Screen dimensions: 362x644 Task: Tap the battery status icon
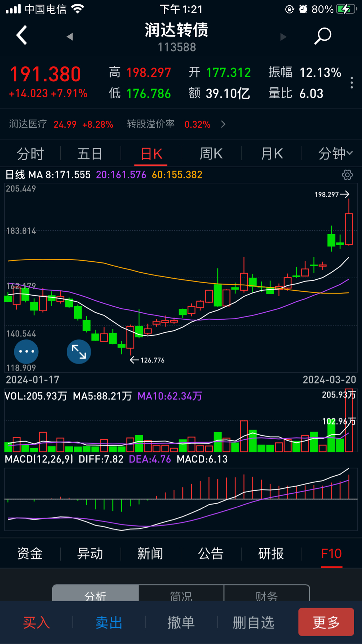(346, 9)
